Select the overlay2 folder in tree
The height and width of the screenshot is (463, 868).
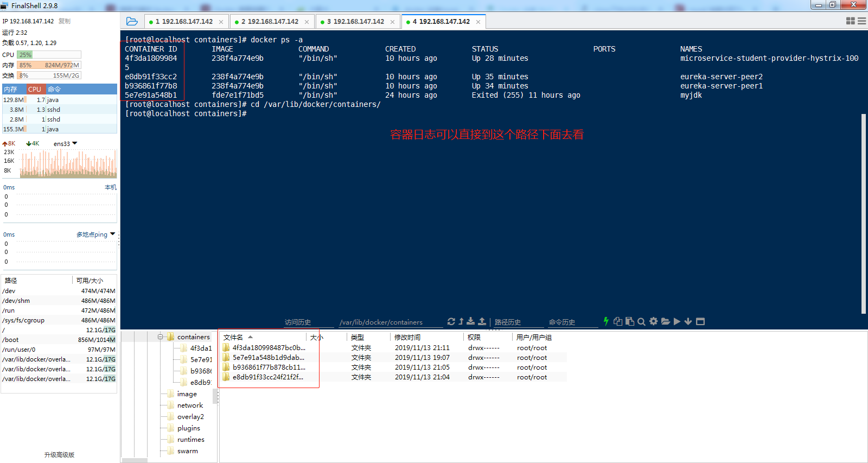click(190, 417)
